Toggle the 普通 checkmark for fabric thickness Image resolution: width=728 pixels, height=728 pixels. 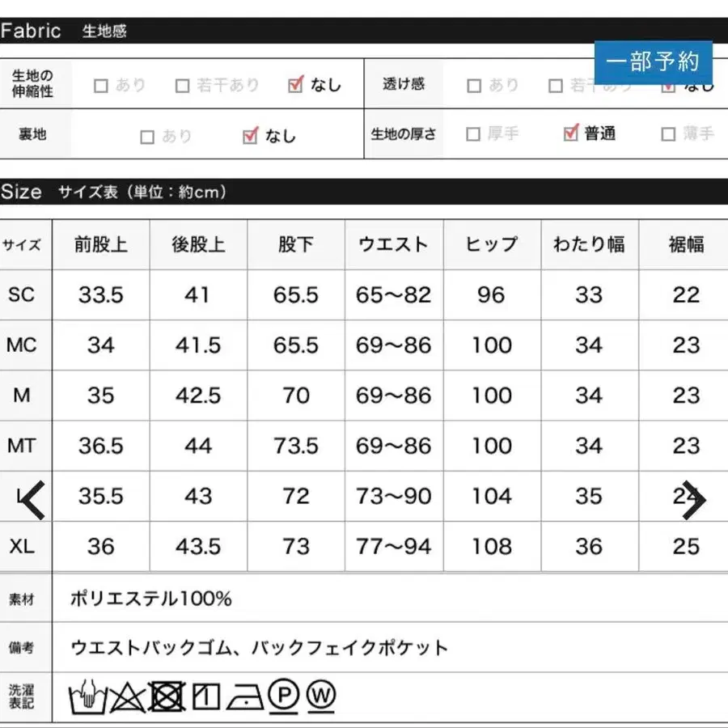pos(569,134)
